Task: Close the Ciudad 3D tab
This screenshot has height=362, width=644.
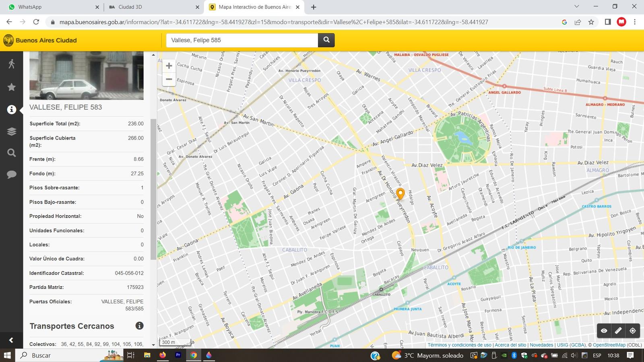Action: point(197,7)
